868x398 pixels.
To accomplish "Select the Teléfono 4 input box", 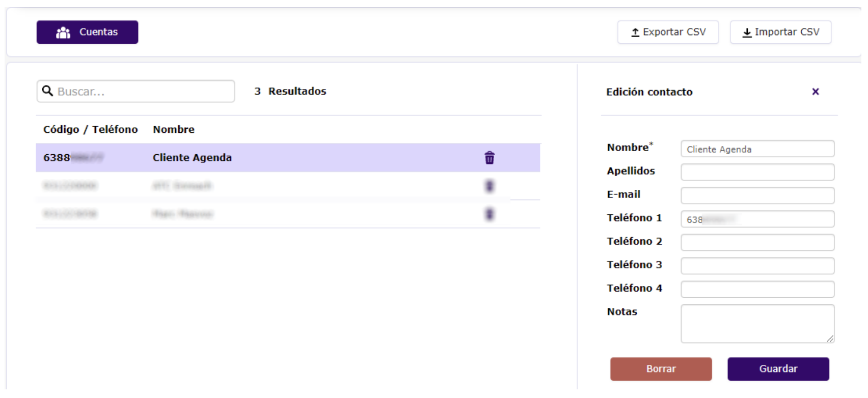I will point(757,289).
